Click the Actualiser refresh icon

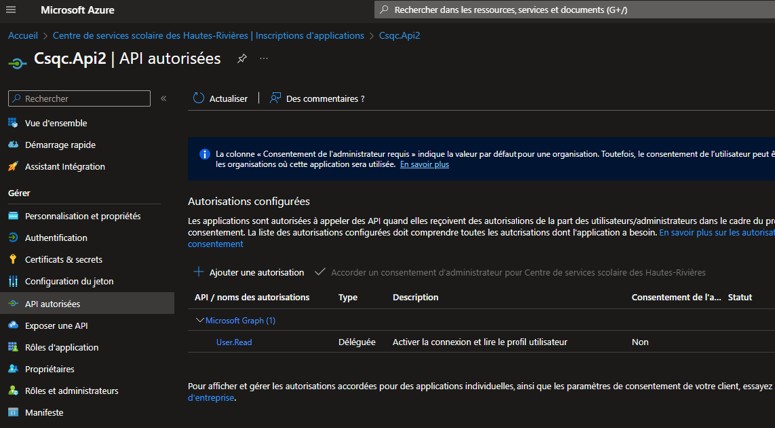[x=198, y=98]
